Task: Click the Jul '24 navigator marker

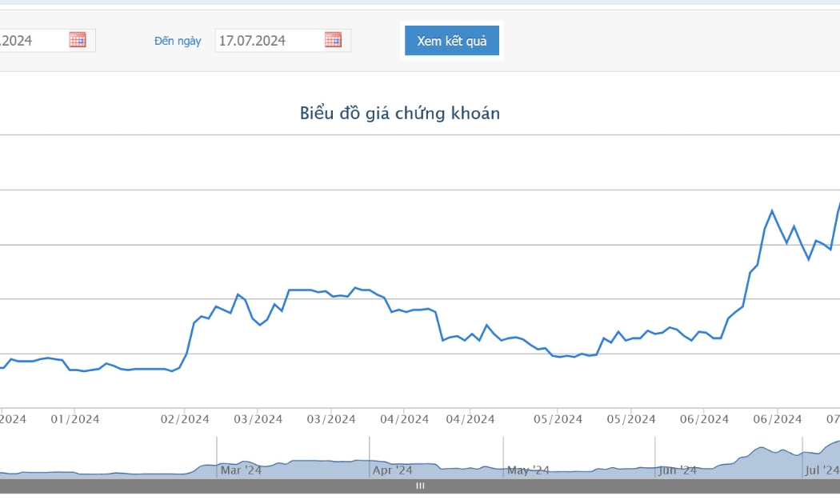Action: tap(822, 470)
